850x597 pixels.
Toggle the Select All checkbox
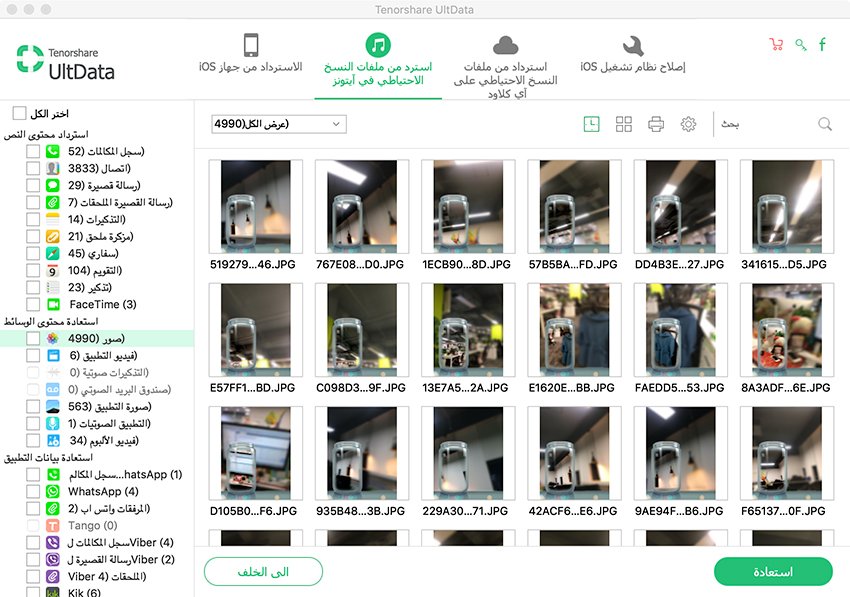pos(20,113)
